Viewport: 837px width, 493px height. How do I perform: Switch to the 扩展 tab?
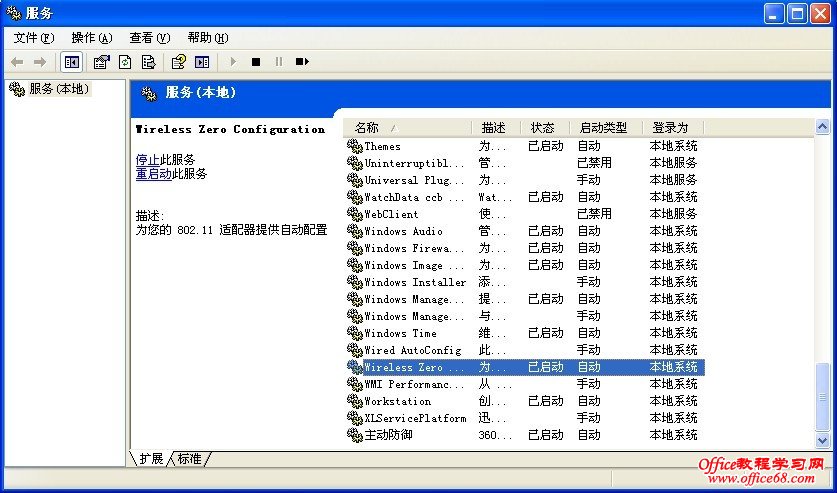151,459
